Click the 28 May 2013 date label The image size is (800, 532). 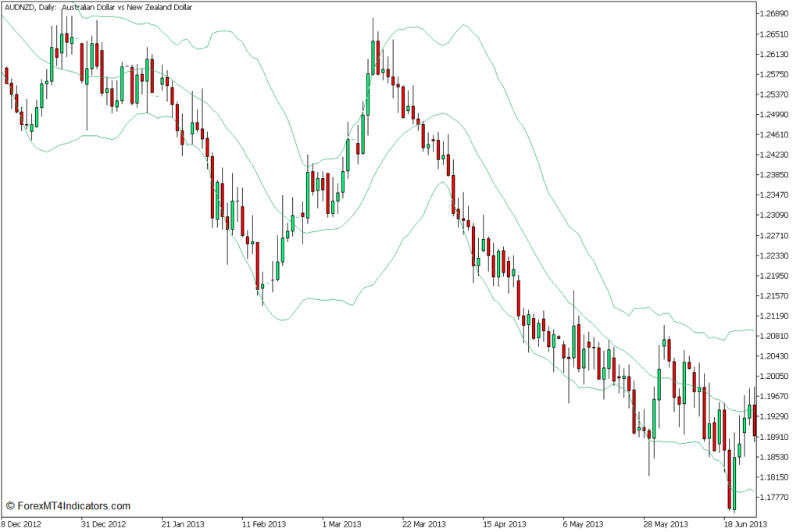pos(664,524)
